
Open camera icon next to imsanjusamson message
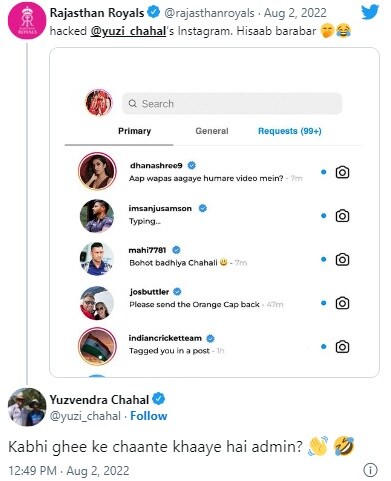coord(342,216)
